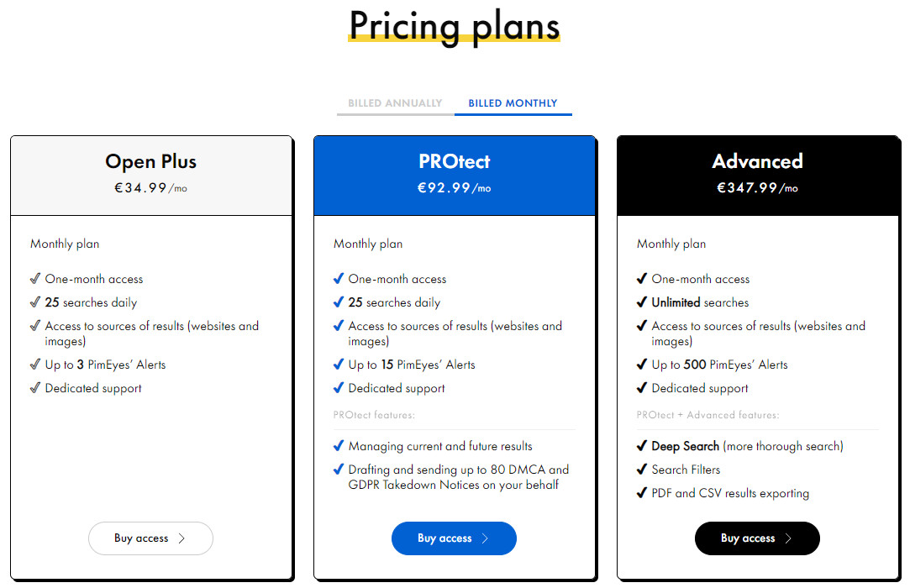910x588 pixels.
Task: Click arrow chevron in Advanced Buy access button
Action: (788, 538)
